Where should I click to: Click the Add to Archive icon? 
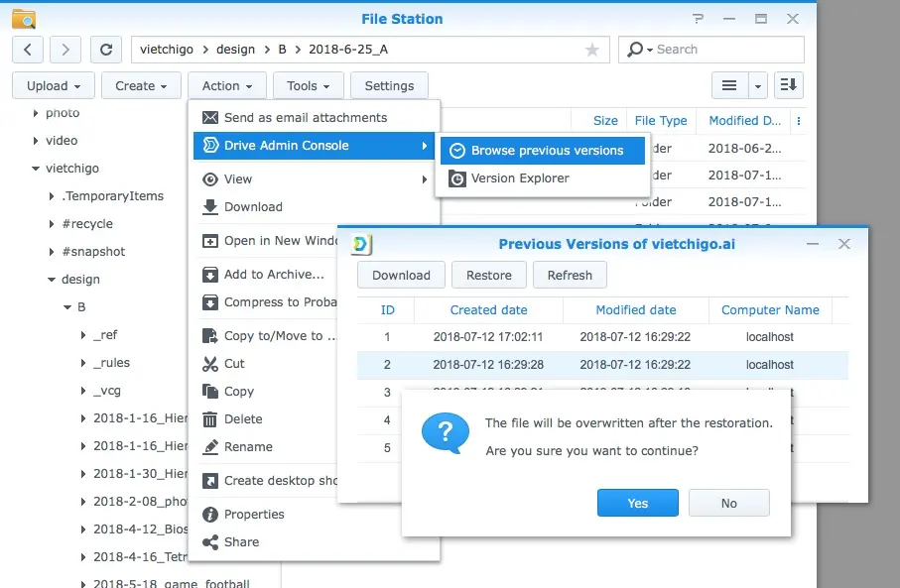coord(210,275)
